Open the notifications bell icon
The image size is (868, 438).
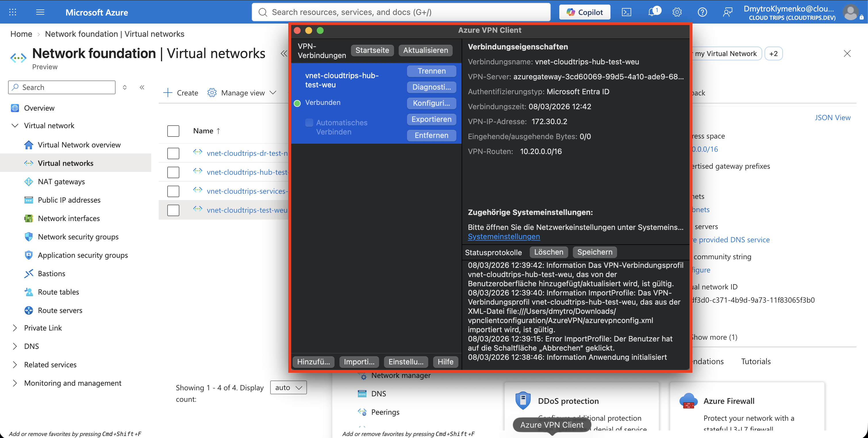[652, 12]
